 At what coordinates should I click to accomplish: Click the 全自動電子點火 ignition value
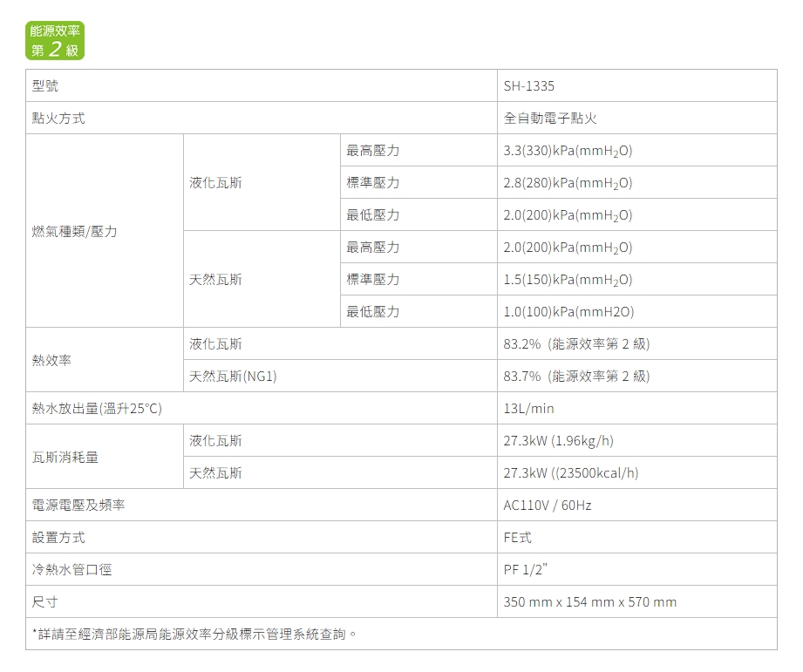(x=550, y=119)
